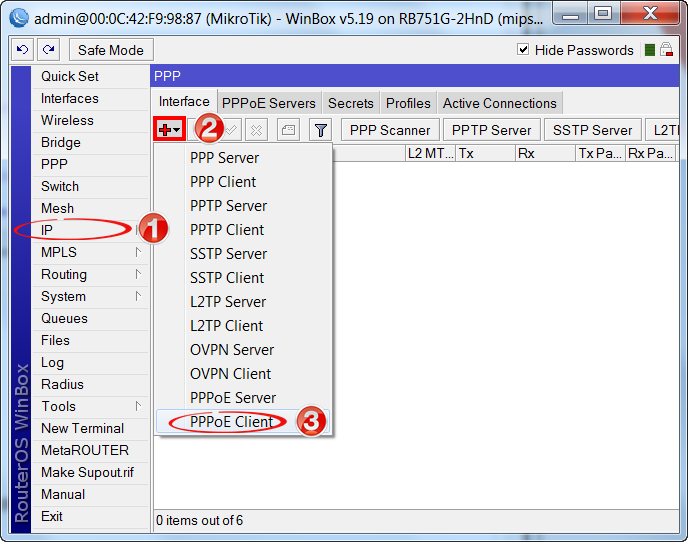The height and width of the screenshot is (542, 688).
Task: Click the redo arrow icon
Action: point(48,50)
